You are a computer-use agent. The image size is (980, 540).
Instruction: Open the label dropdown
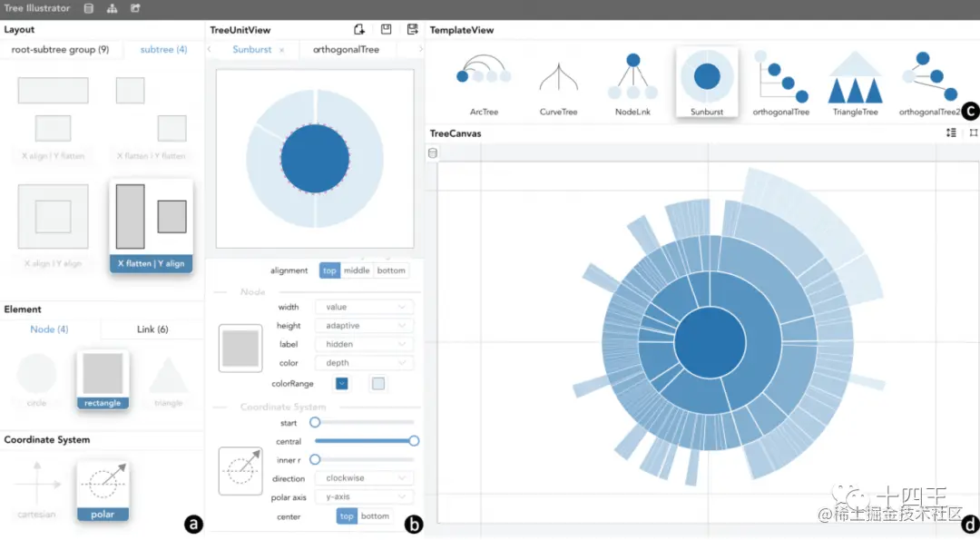point(364,344)
